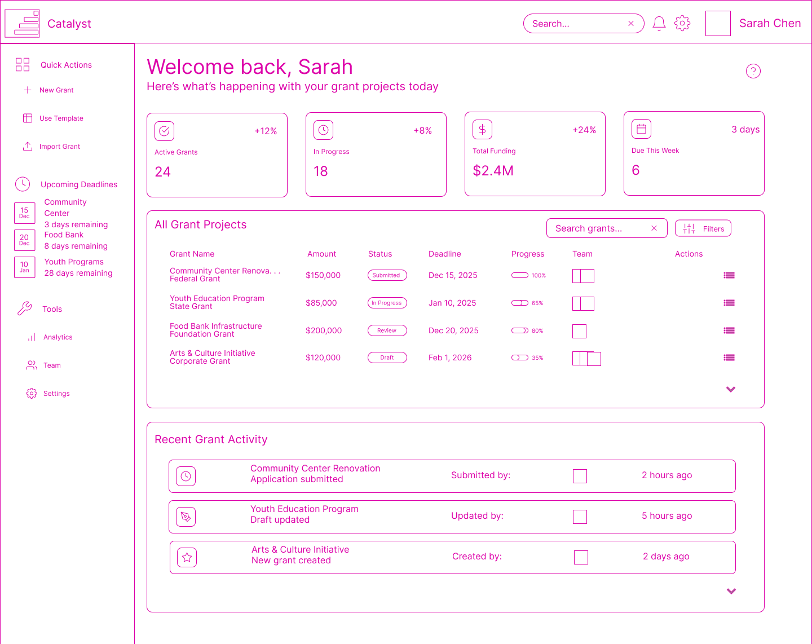This screenshot has height=644, width=812.
Task: Open Analytics in the sidebar
Action: [x=58, y=337]
